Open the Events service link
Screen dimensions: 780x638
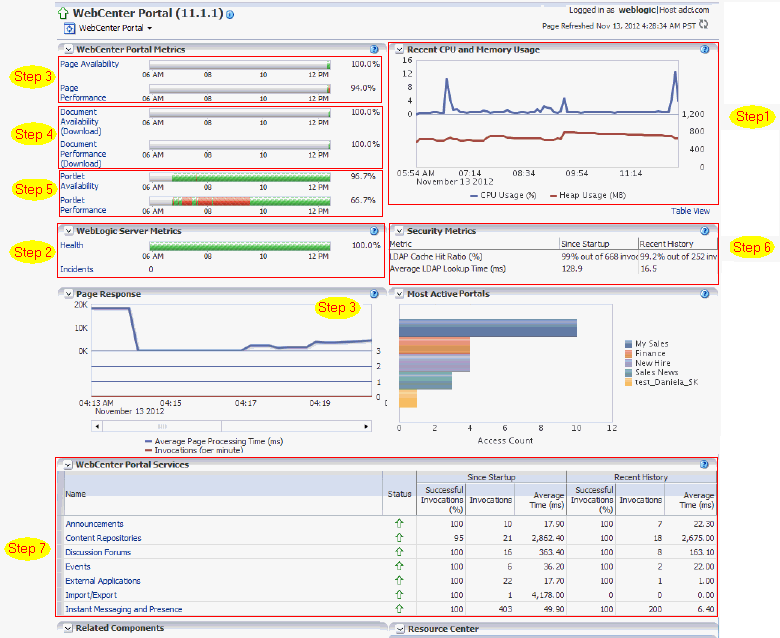click(78, 566)
